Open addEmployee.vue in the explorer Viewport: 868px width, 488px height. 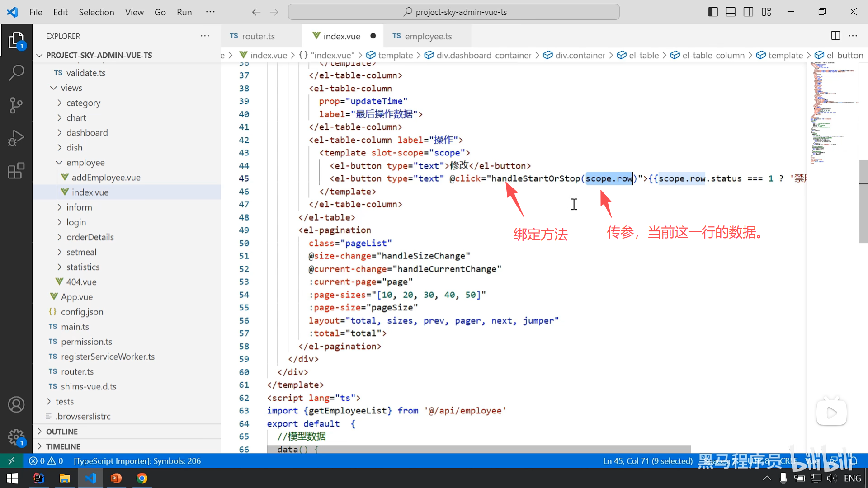click(106, 177)
